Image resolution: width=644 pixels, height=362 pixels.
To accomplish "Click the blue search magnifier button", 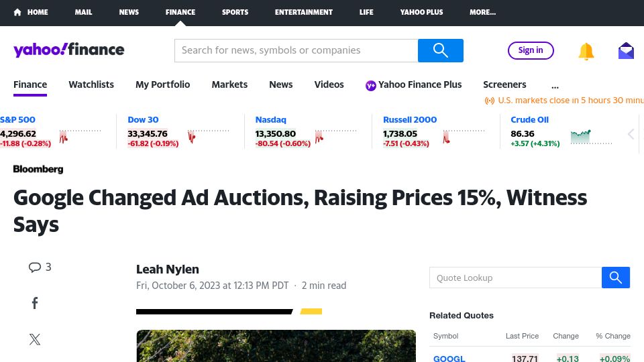I will click(x=440, y=50).
